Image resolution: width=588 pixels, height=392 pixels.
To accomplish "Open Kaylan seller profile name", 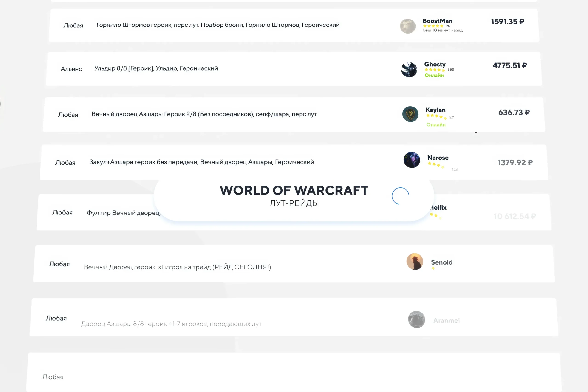I will (435, 110).
